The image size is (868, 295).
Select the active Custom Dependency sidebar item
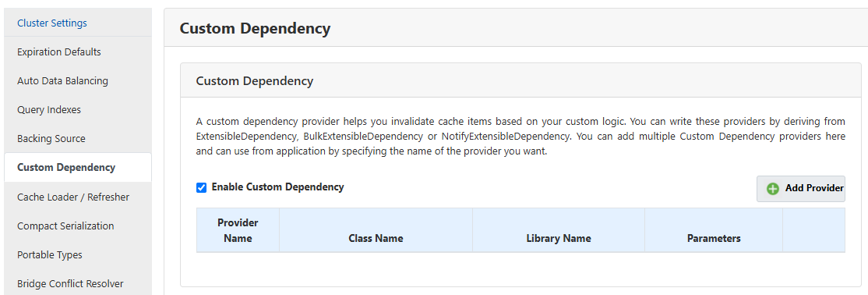coord(77,168)
